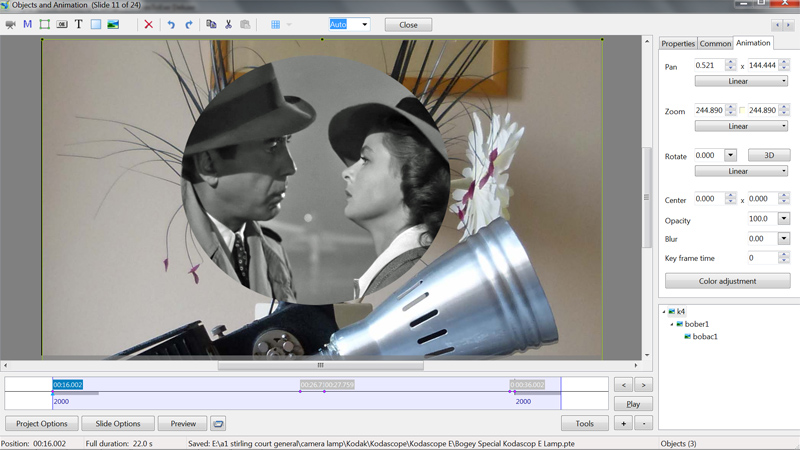The width and height of the screenshot is (800, 450).
Task: Click the canvas vertical scrollbar down arrow
Action: 647,355
